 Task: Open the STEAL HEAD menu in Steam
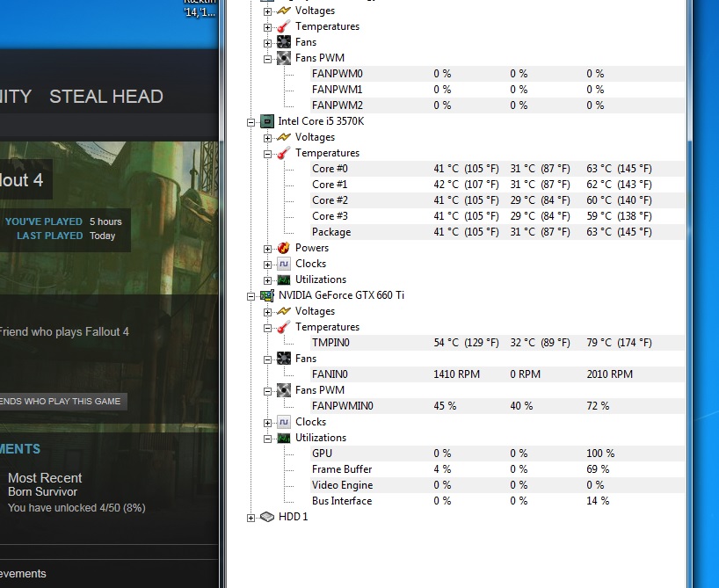105,97
